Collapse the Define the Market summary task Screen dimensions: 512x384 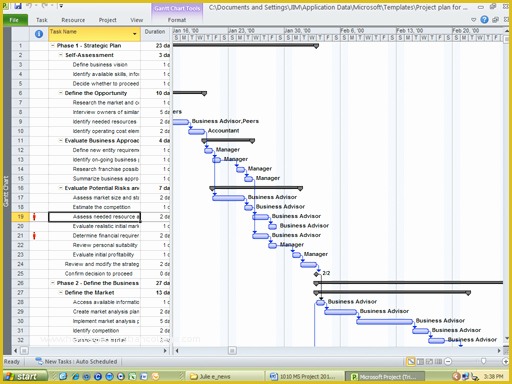(x=60, y=292)
